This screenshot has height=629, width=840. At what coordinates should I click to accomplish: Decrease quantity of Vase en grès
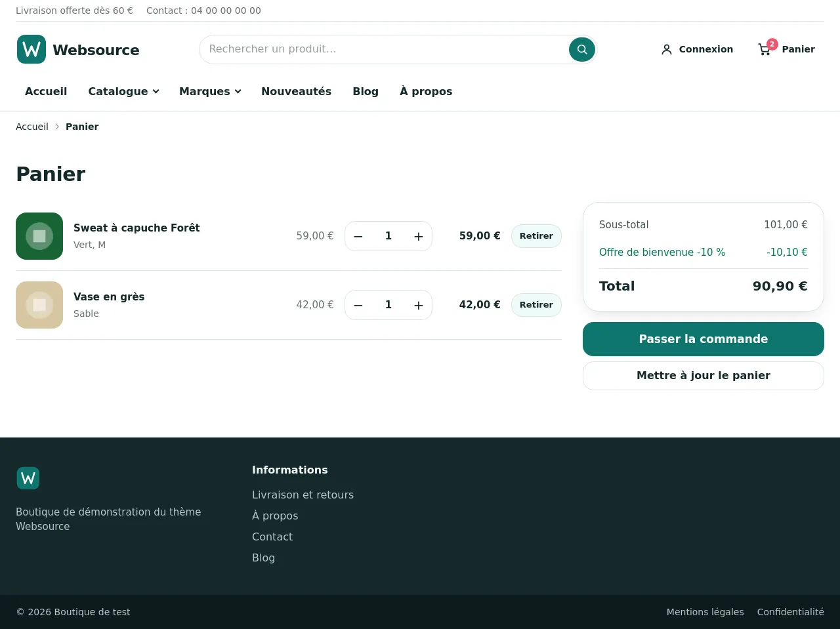click(358, 305)
